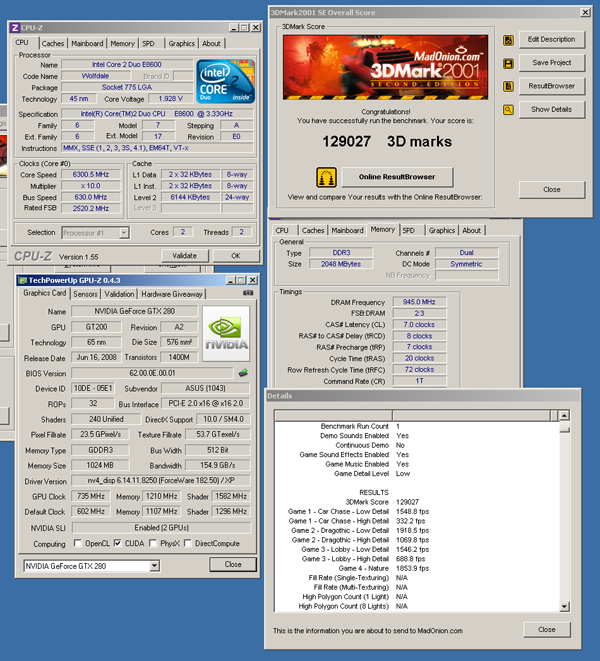The width and height of the screenshot is (600, 661).
Task: Click the NVIDIA SLI Enabled (2 GPUs) field
Action: pos(161,528)
